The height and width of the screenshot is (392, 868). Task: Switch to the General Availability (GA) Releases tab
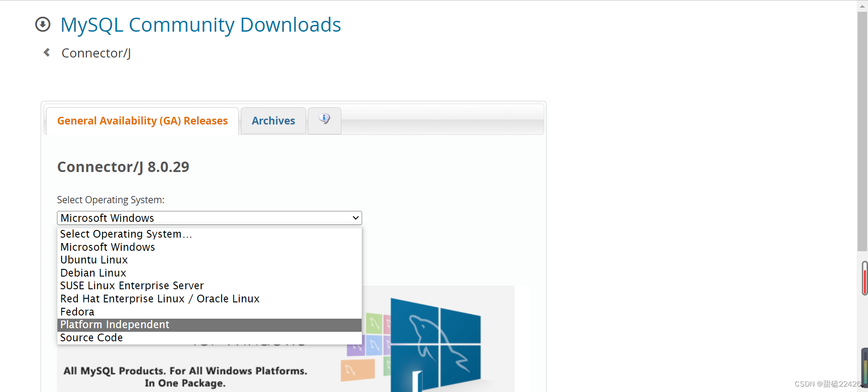pyautogui.click(x=142, y=121)
